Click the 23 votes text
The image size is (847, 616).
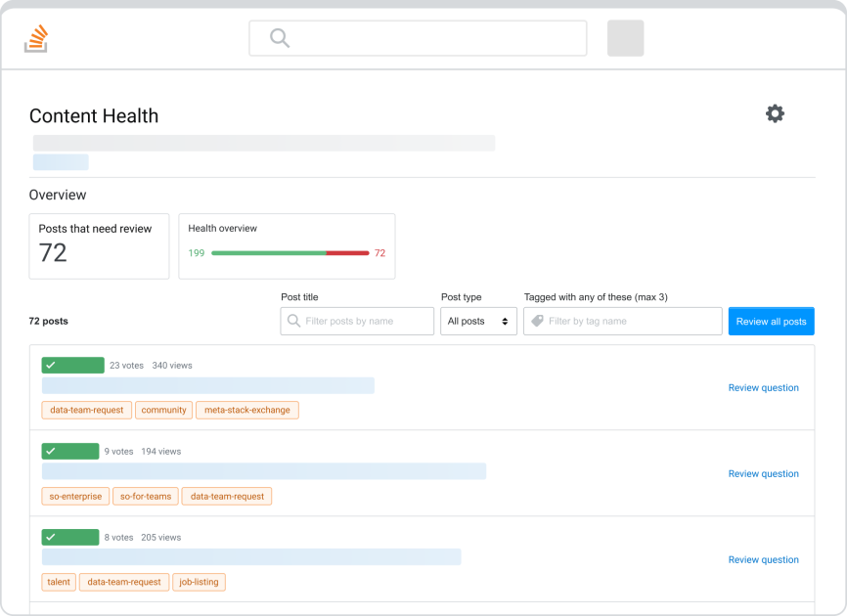tap(126, 366)
